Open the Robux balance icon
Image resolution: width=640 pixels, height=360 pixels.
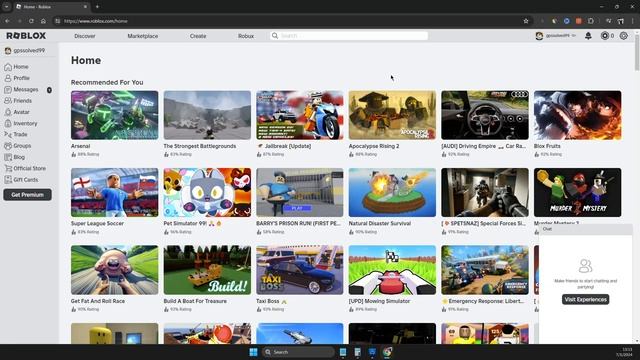tap(605, 36)
